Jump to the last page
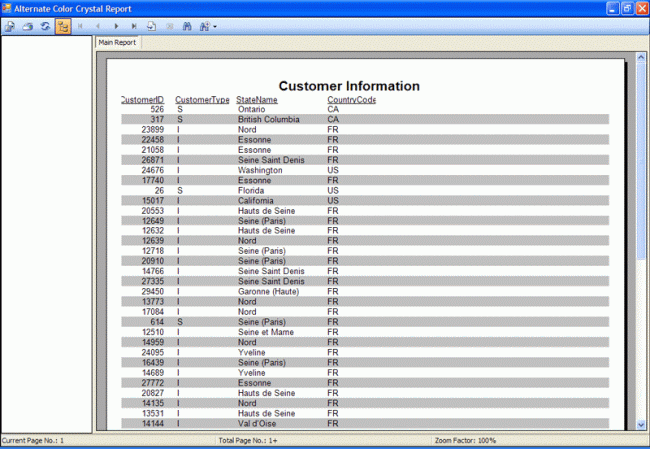This screenshot has height=449, width=650. click(134, 27)
